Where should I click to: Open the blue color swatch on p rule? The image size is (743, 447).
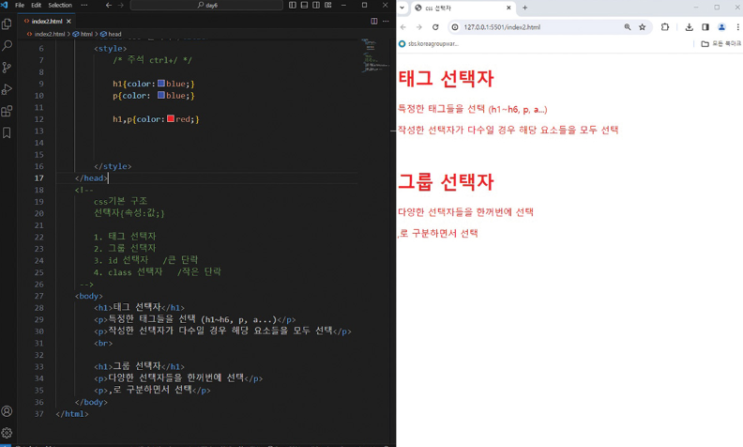pos(161,95)
